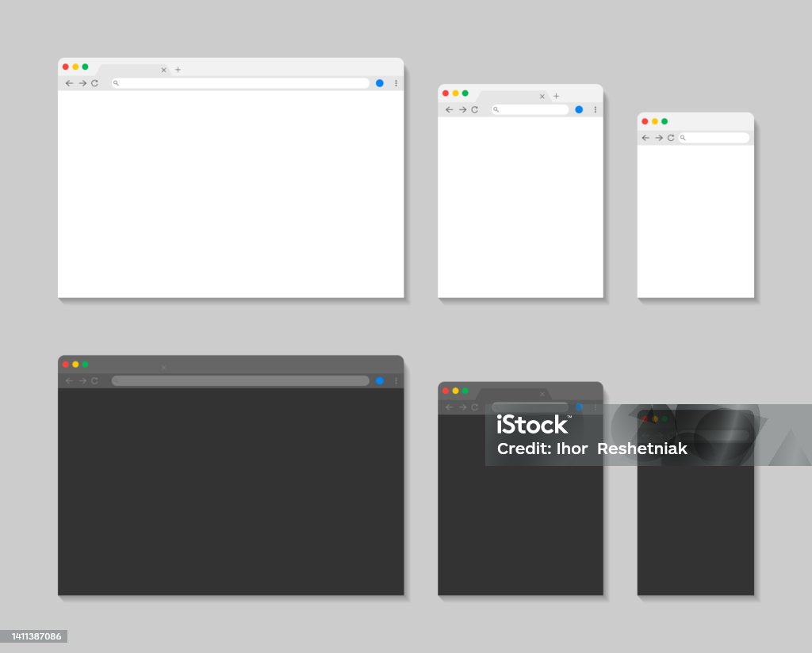Open blue profile circle in medium light browser
The image size is (812, 653).
click(x=579, y=109)
